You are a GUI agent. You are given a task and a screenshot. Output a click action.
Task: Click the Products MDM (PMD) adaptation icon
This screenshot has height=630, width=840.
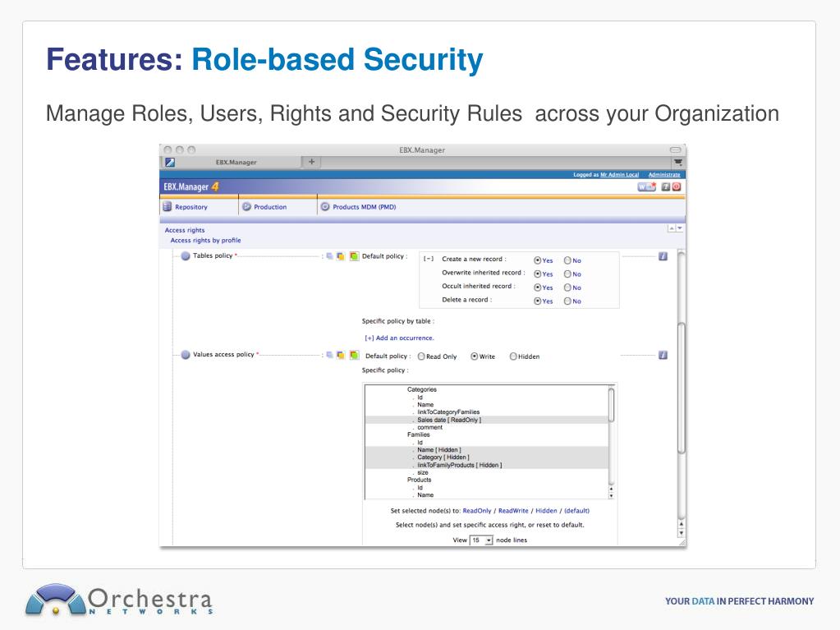(x=324, y=207)
